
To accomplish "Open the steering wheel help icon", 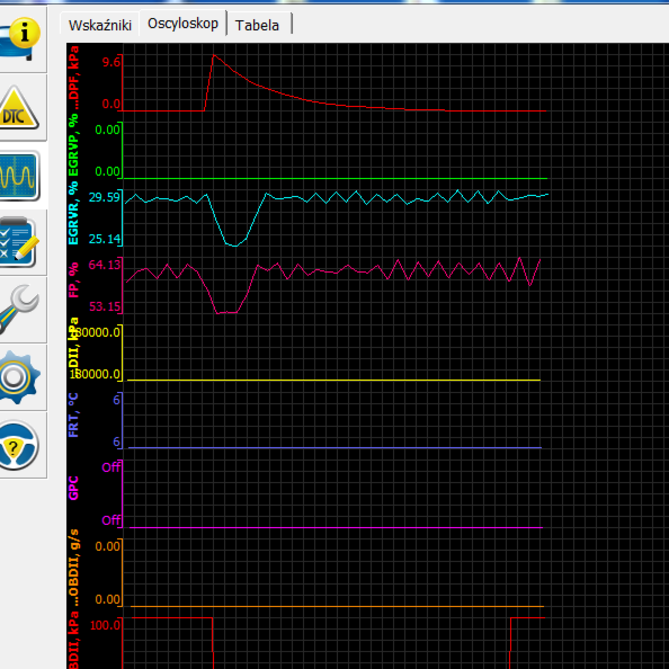I will pos(18,445).
